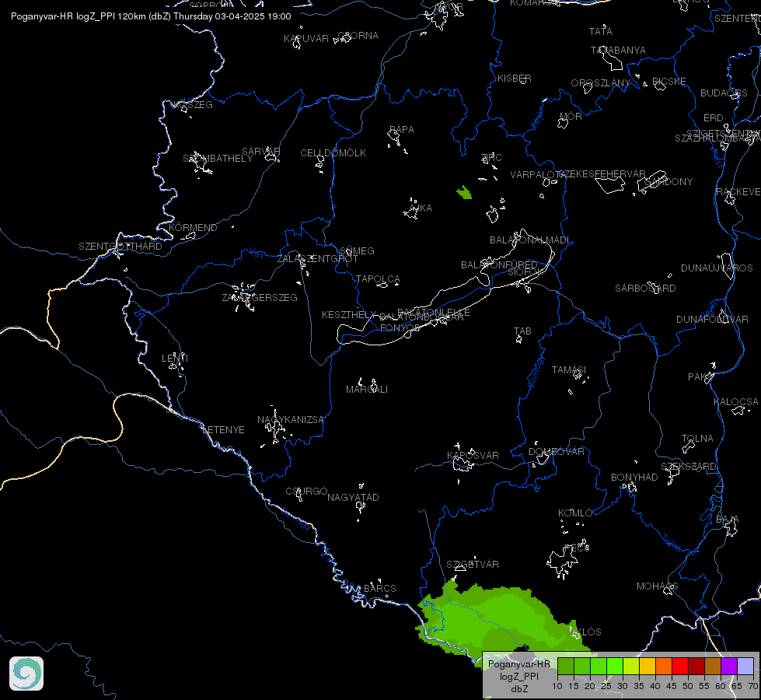
Task: Click the KESZTHELY city label
Action: coord(349,315)
